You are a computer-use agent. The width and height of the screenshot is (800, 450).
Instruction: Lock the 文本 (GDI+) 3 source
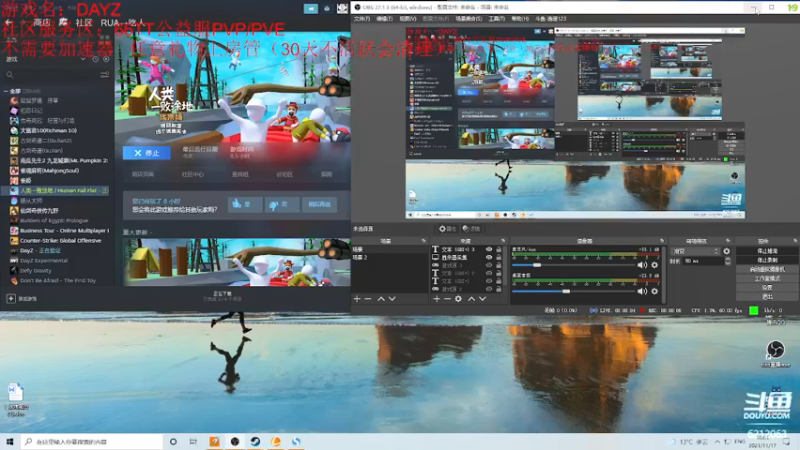click(498, 249)
